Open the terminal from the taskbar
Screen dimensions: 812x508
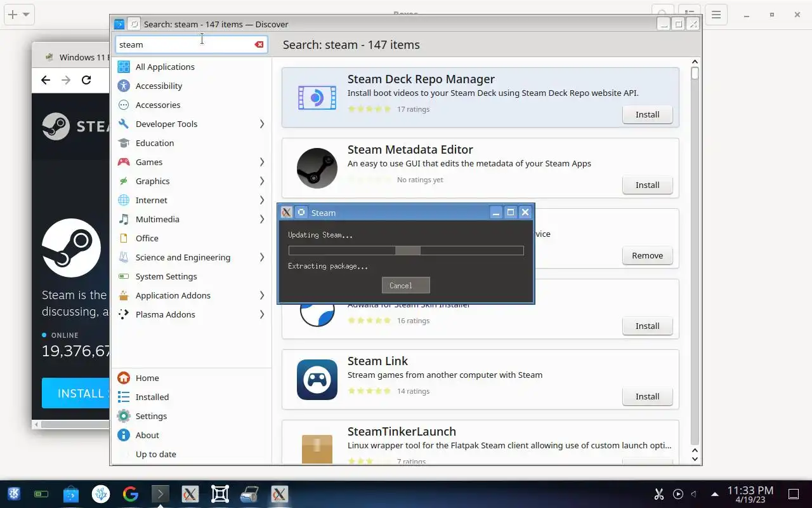160,493
